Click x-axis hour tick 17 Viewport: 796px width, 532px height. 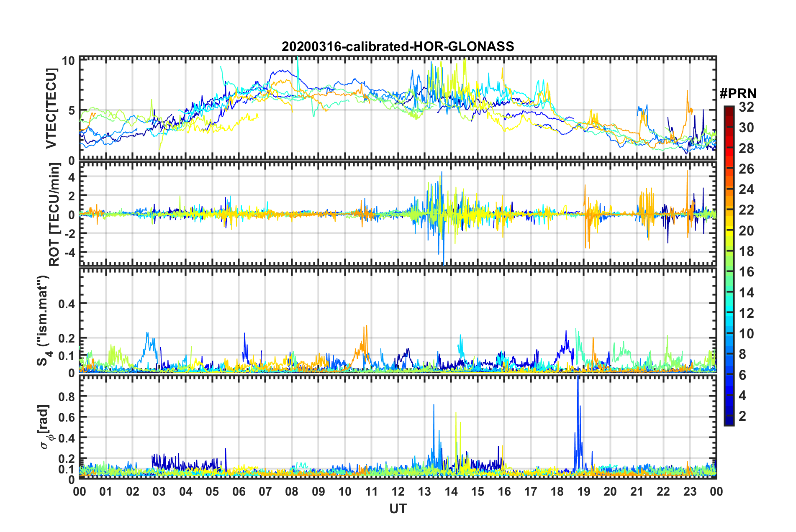[531, 491]
